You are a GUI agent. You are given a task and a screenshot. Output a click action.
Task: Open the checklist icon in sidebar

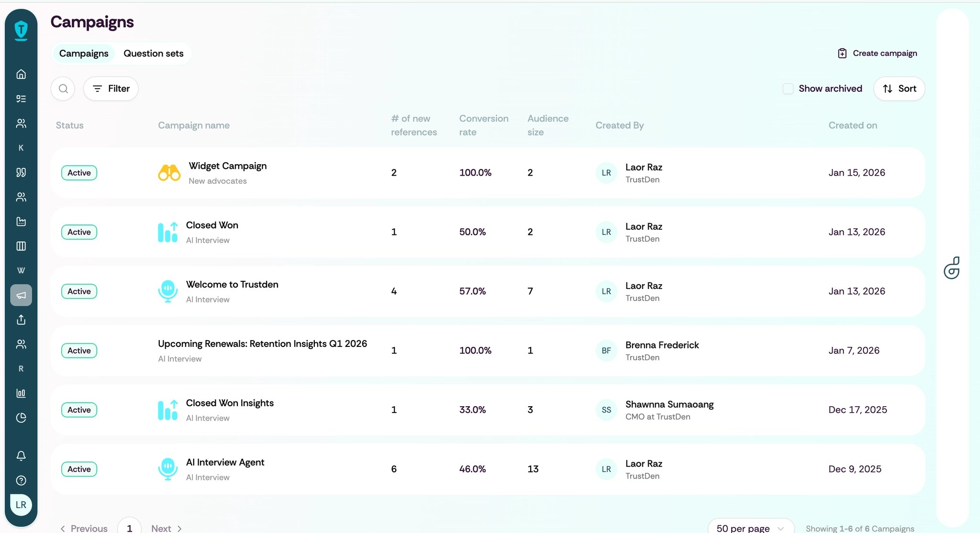pyautogui.click(x=21, y=99)
